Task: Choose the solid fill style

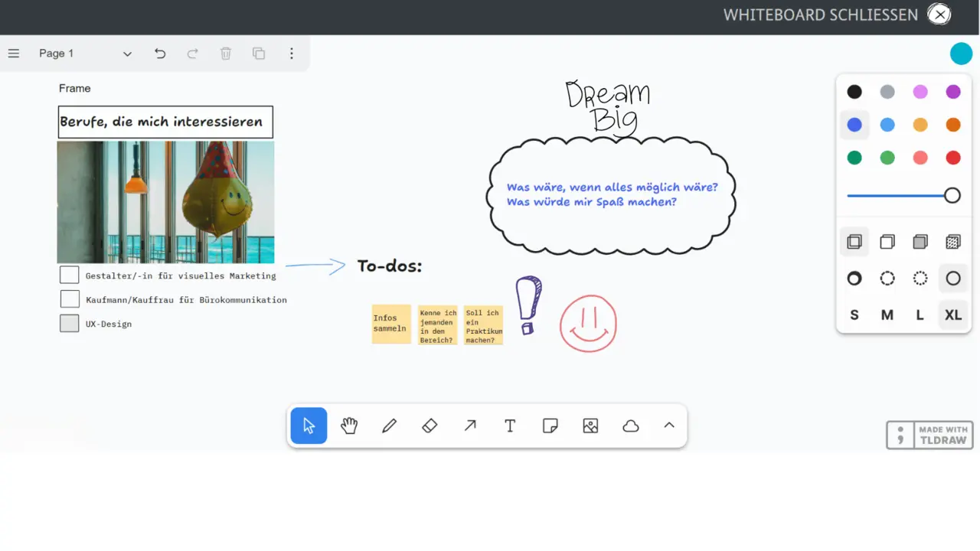Action: [920, 242]
